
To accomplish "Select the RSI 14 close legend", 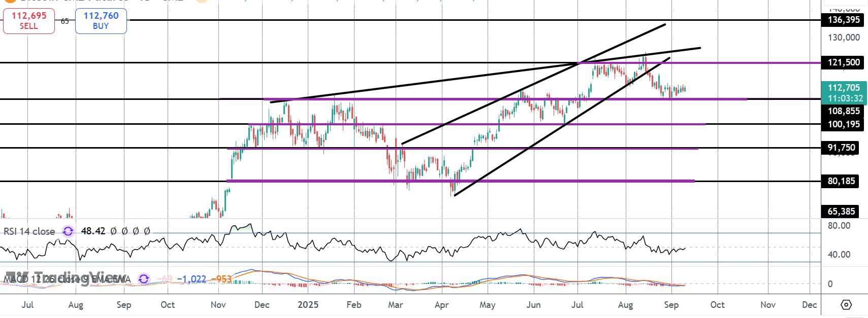I will point(29,231).
